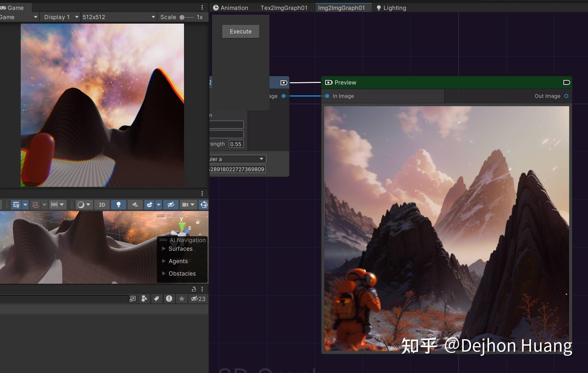Click the Scale slider in Game view
The width and height of the screenshot is (588, 373).
(x=182, y=17)
